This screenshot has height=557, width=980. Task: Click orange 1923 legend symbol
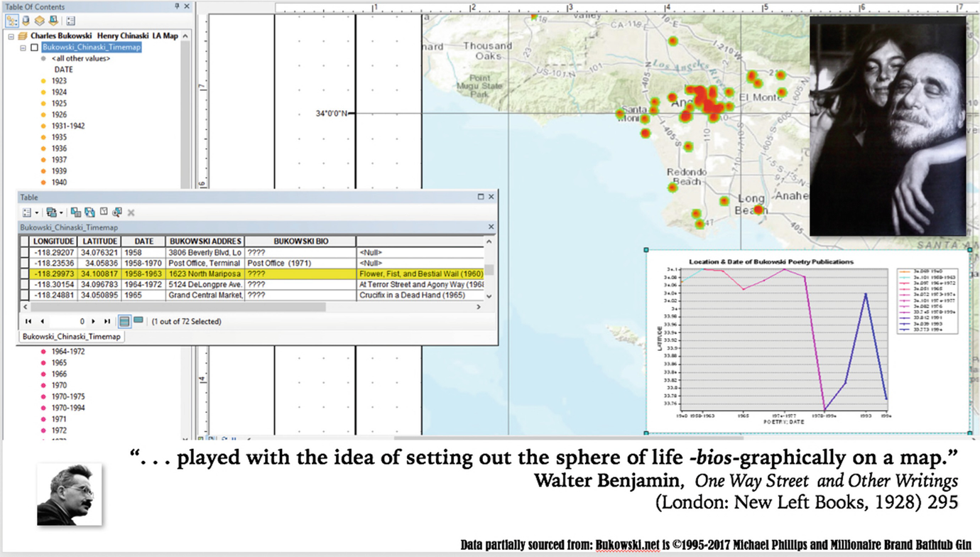pos(44,81)
